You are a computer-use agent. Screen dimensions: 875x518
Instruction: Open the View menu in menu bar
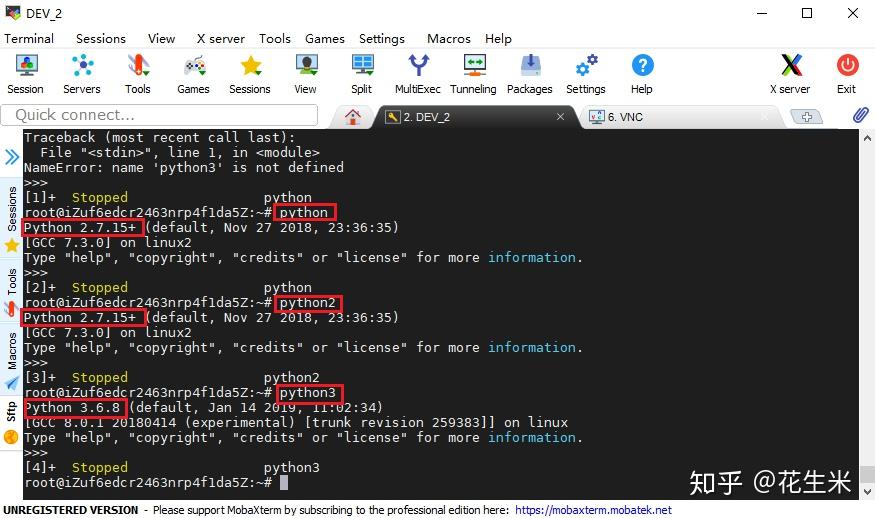162,39
